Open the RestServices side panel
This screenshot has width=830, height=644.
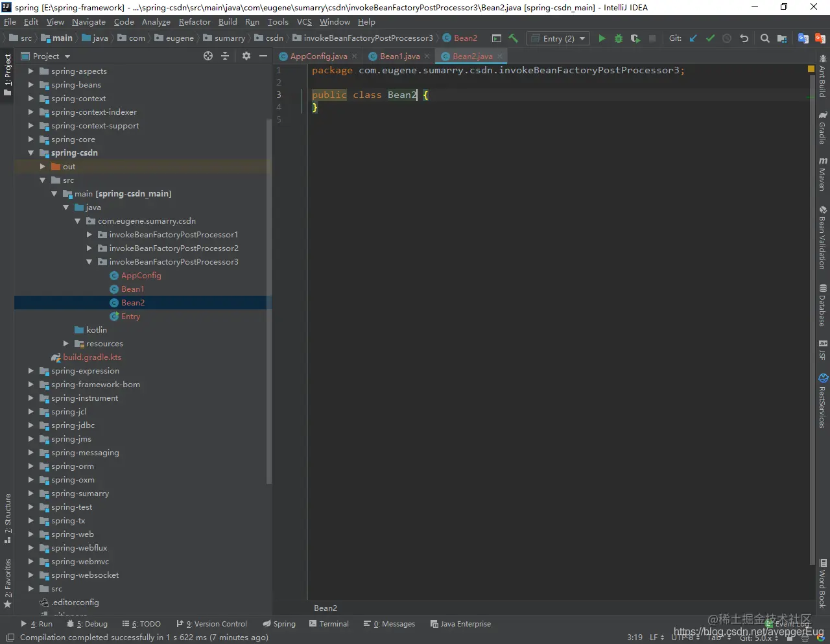click(822, 401)
